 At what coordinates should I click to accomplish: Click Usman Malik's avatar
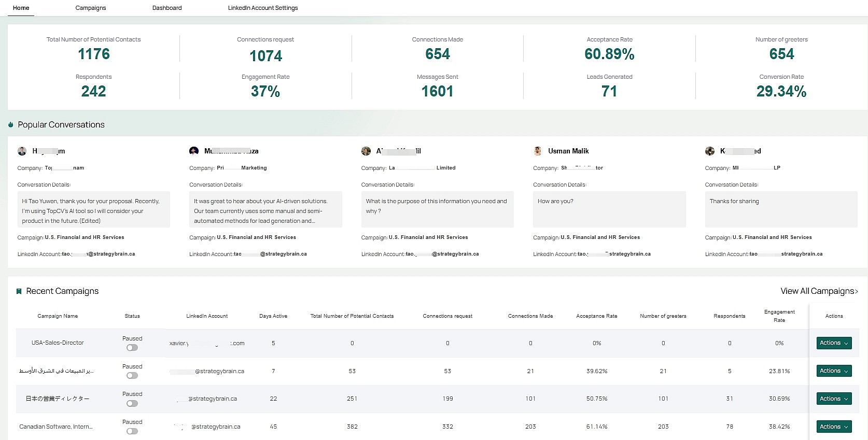pos(538,151)
